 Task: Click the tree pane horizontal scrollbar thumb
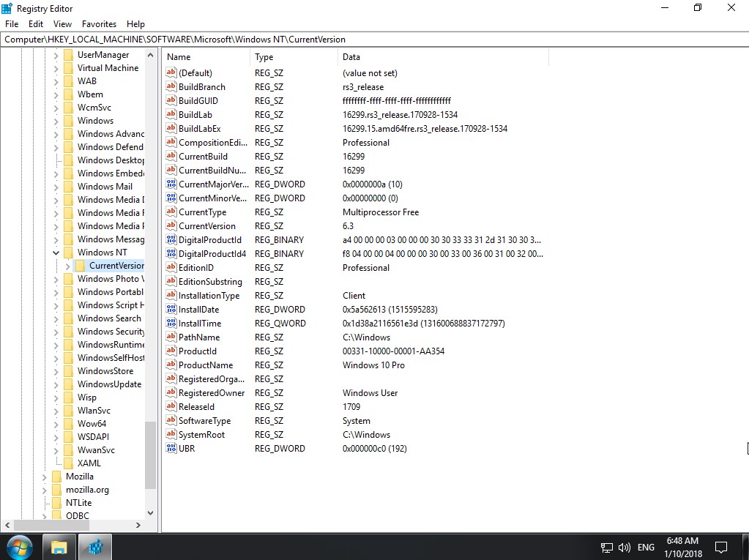(51, 525)
